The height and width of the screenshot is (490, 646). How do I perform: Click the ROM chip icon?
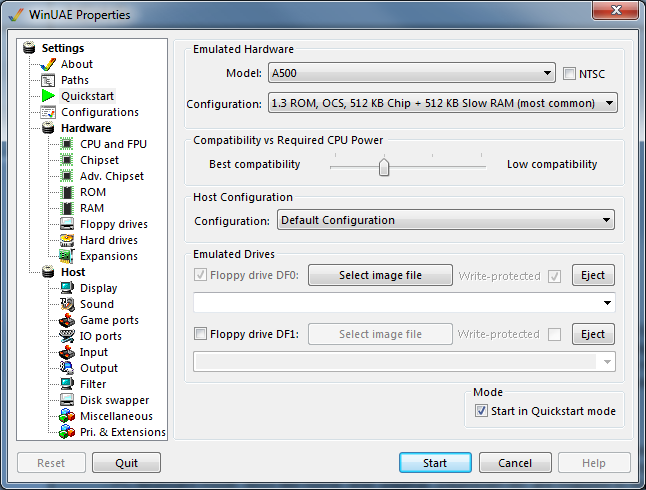(67, 192)
